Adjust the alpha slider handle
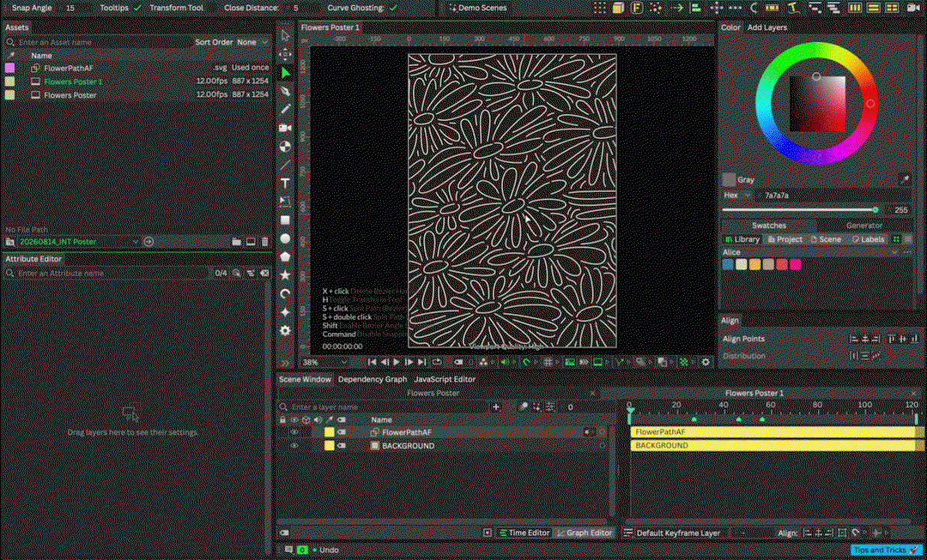 pyautogui.click(x=875, y=210)
